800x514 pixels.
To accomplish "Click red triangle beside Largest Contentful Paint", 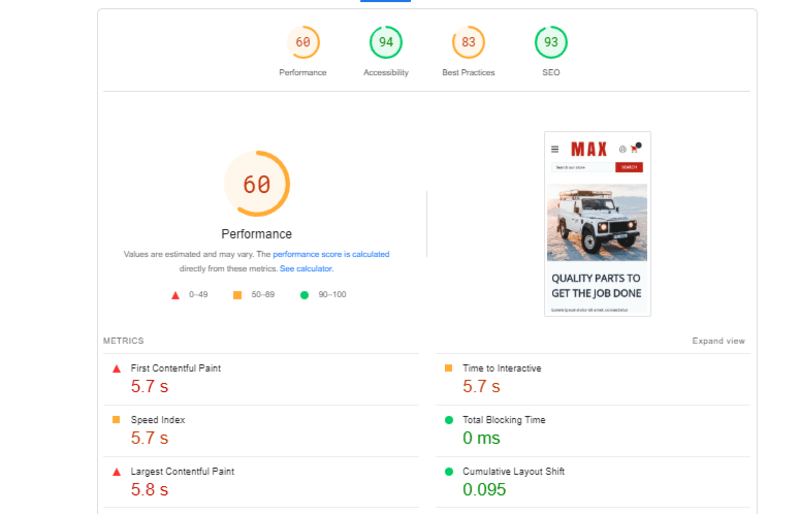I will (117, 472).
